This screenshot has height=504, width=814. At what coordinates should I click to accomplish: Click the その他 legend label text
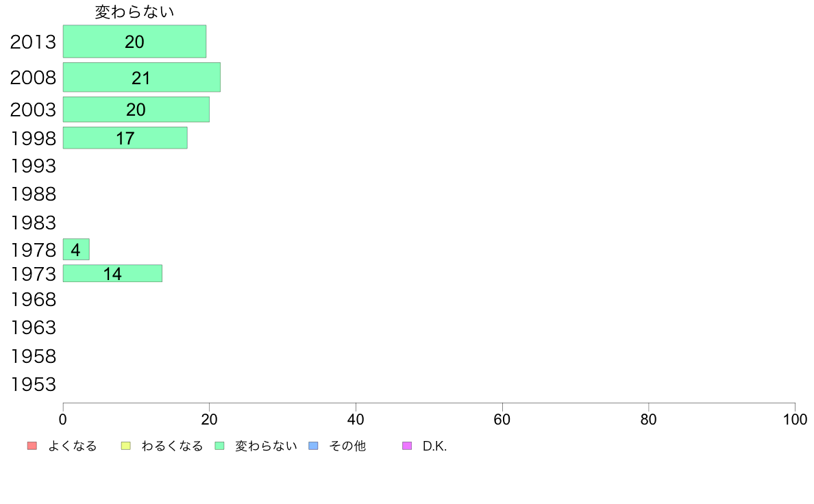point(347,446)
